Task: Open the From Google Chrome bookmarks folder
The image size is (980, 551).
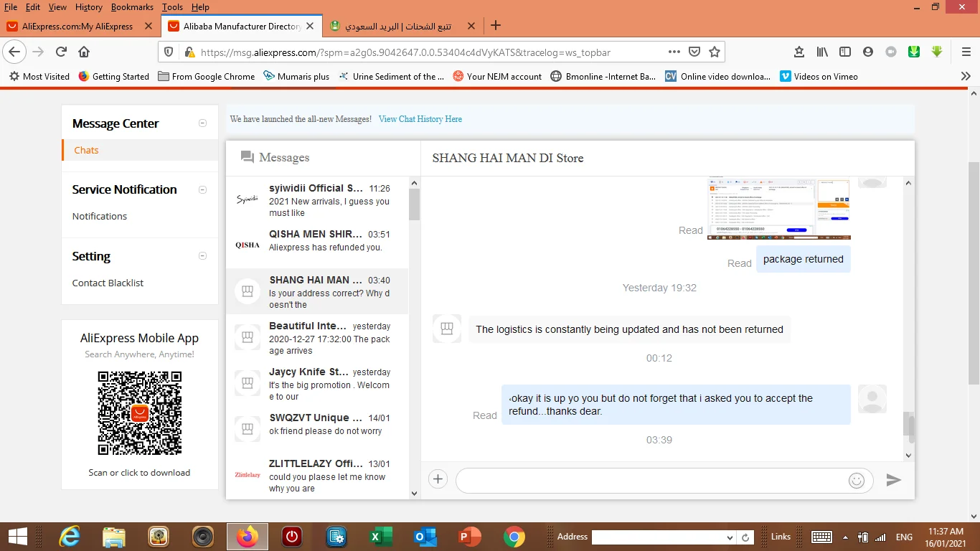Action: pos(207,76)
